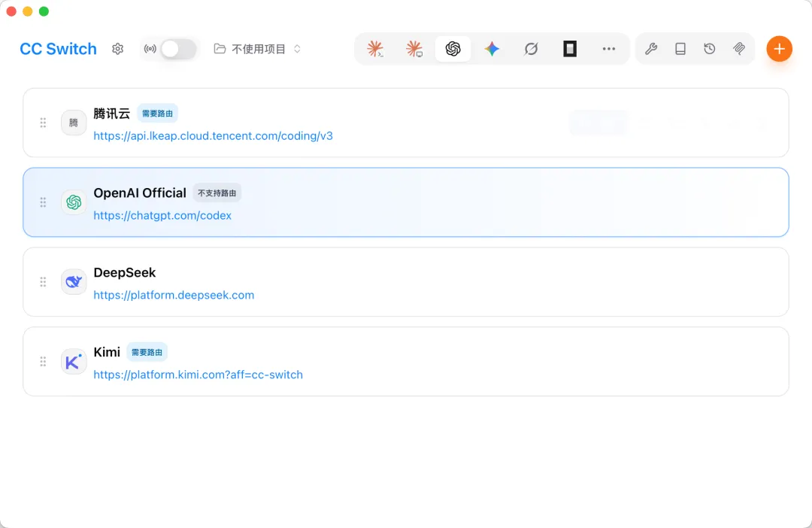Open the api.lkeap.cloud.tencent.com link
The image size is (812, 528).
click(213, 135)
